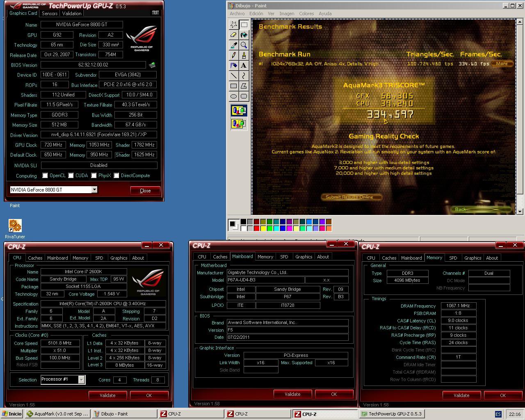525x420 pixels.
Task: Open the Inicio start button
Action: point(11,414)
